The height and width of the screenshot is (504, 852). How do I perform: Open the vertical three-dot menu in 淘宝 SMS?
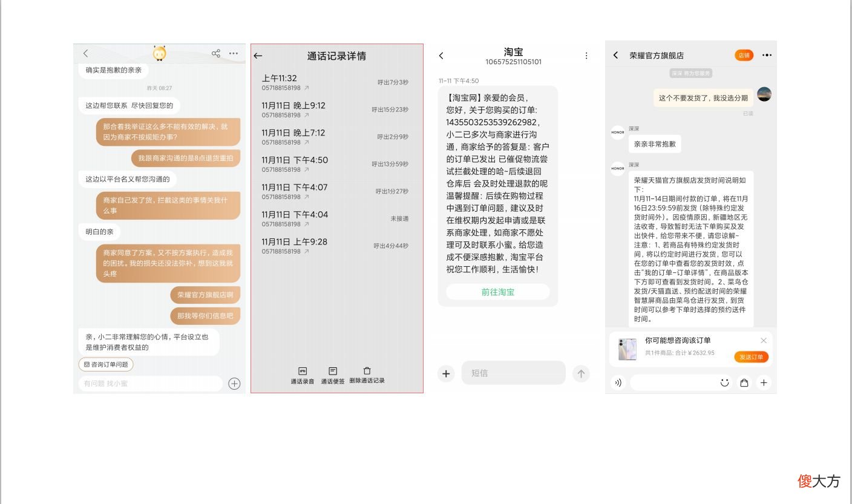click(x=586, y=56)
